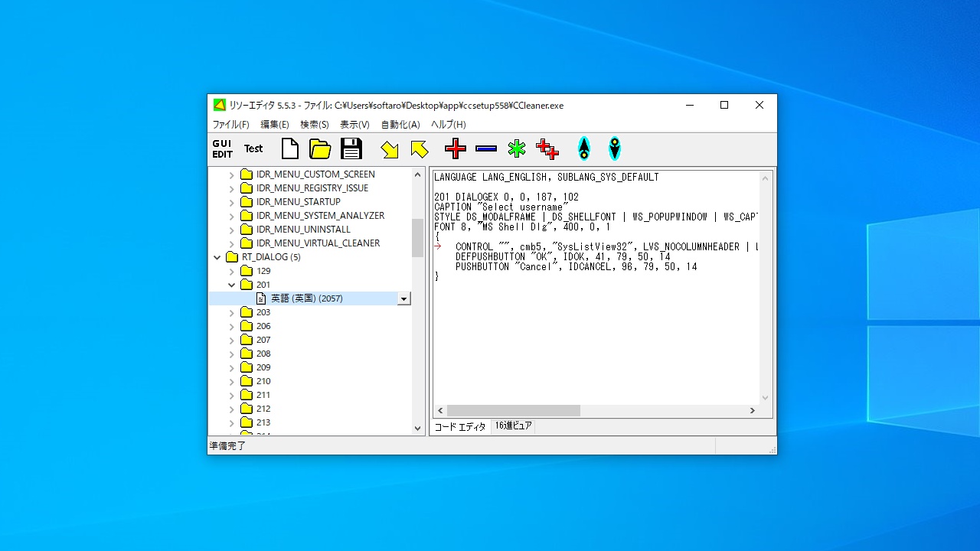Click the cyan up arrow icon
This screenshot has height=551, width=980.
pos(584,148)
